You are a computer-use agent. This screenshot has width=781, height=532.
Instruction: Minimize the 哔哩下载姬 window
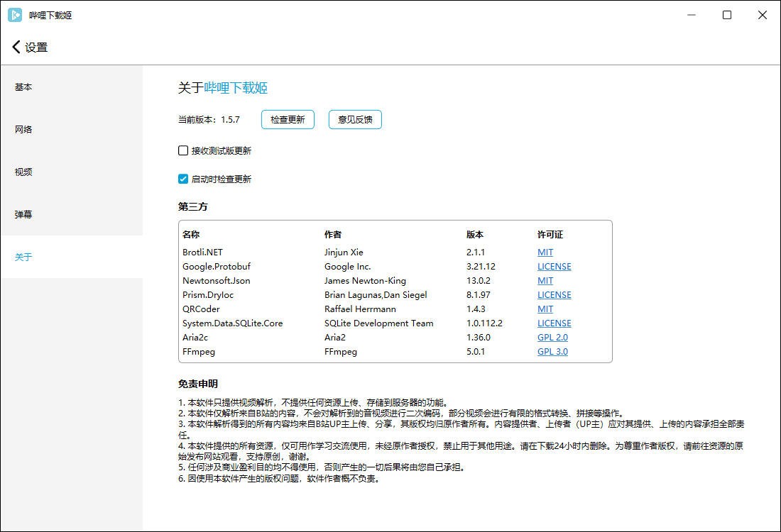(692, 15)
